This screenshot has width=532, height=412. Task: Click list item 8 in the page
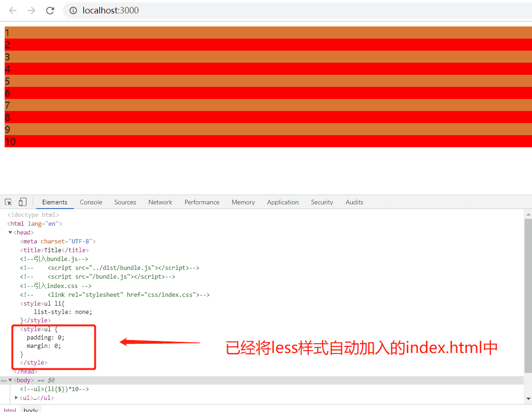tap(268, 117)
